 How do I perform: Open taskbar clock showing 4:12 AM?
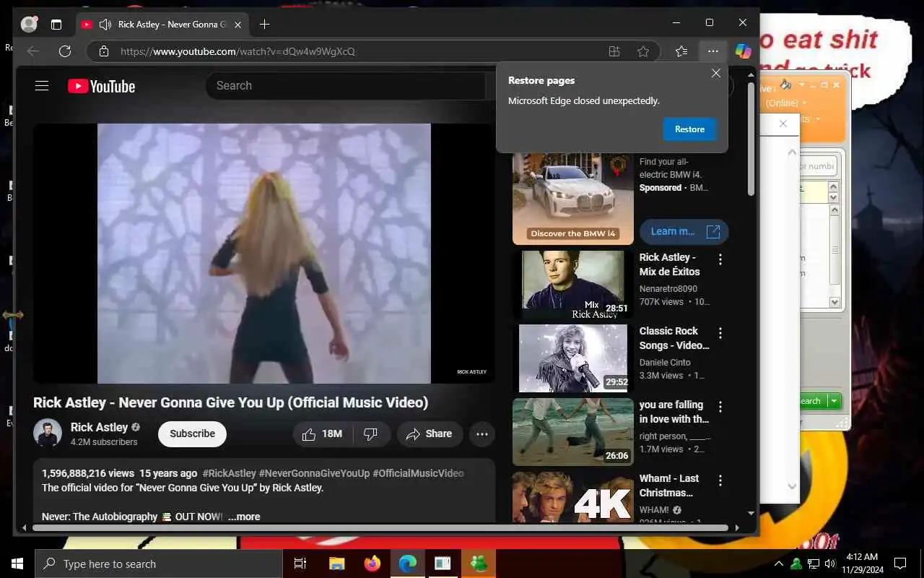click(861, 564)
